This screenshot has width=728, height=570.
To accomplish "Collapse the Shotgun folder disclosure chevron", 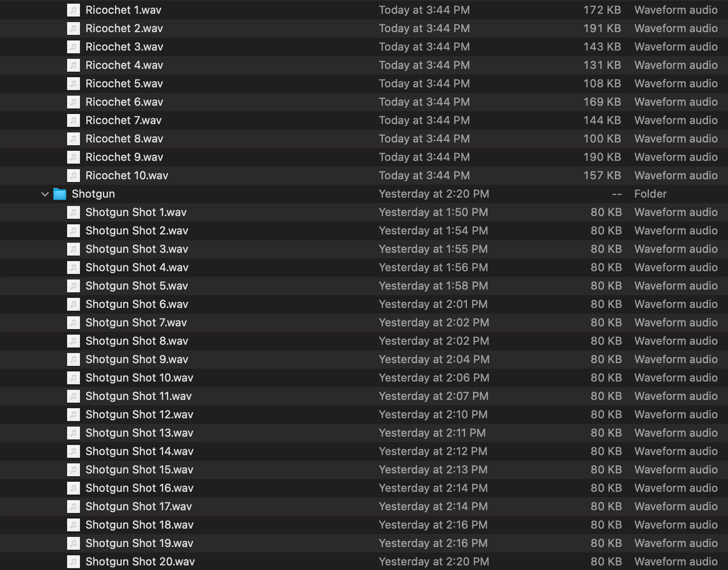I will tap(45, 194).
